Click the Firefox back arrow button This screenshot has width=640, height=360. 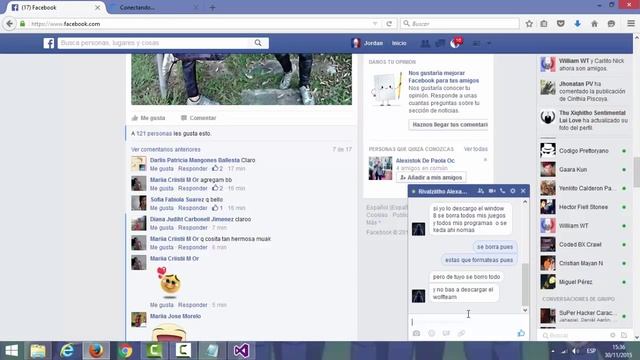point(10,24)
